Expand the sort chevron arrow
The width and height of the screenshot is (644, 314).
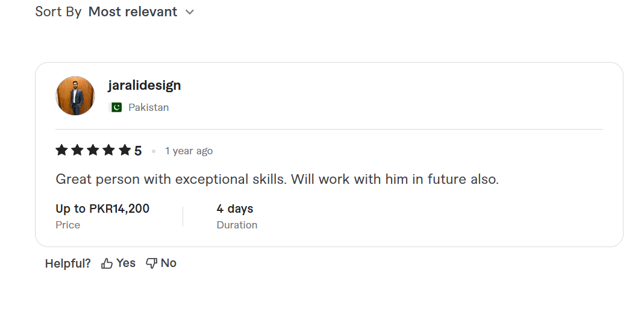[190, 12]
